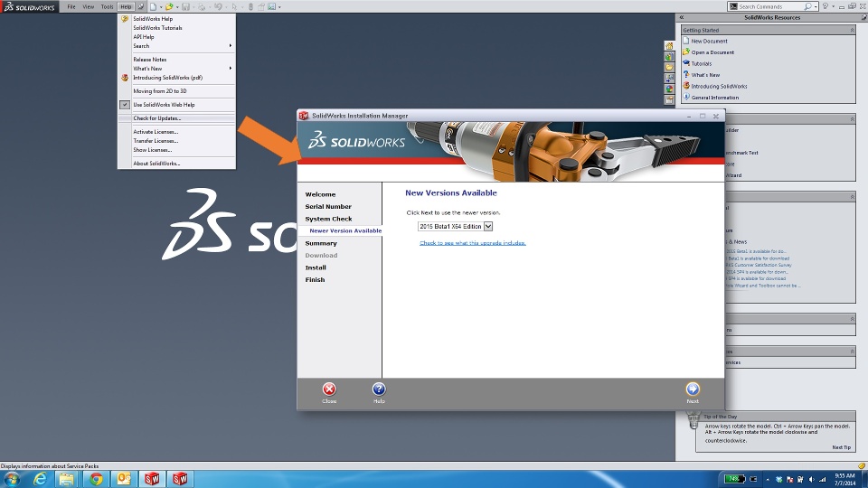
Task: Open the New document dropdown arrow
Action: pos(161,7)
